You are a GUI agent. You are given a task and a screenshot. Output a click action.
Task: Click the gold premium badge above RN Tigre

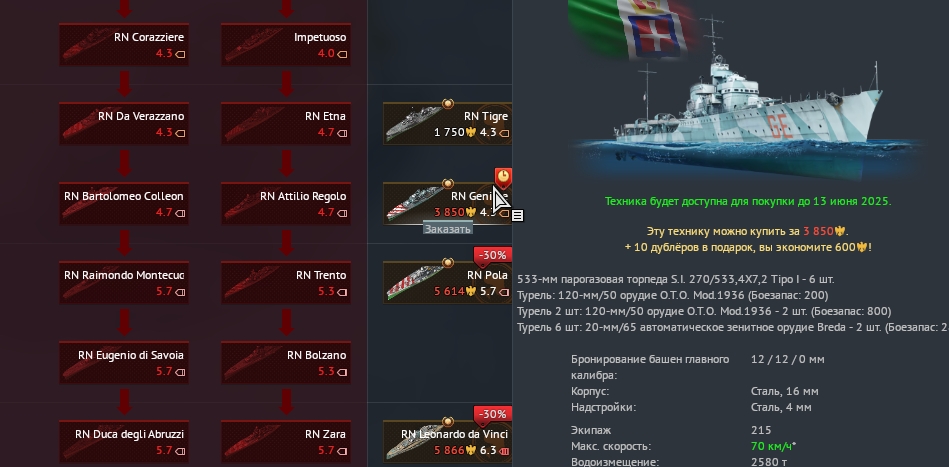coord(447,104)
